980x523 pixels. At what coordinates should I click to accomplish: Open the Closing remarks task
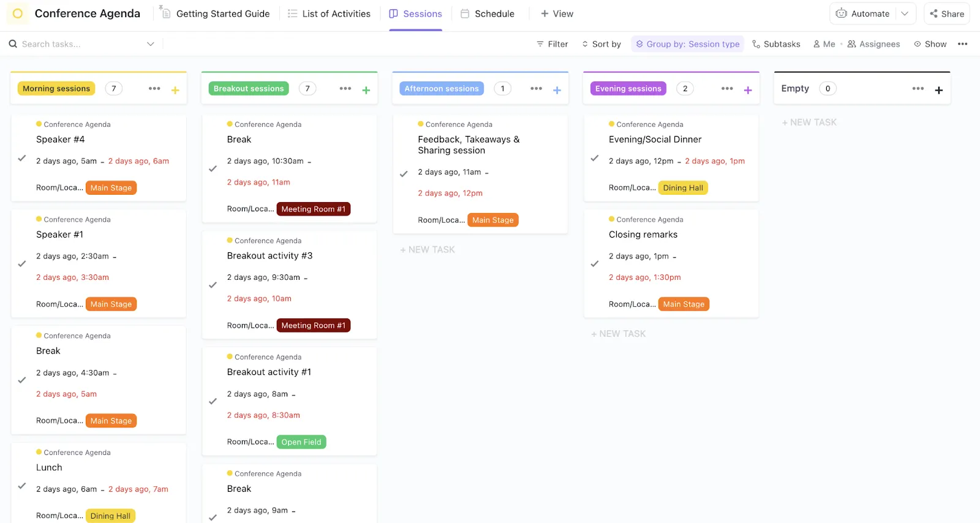click(x=643, y=235)
